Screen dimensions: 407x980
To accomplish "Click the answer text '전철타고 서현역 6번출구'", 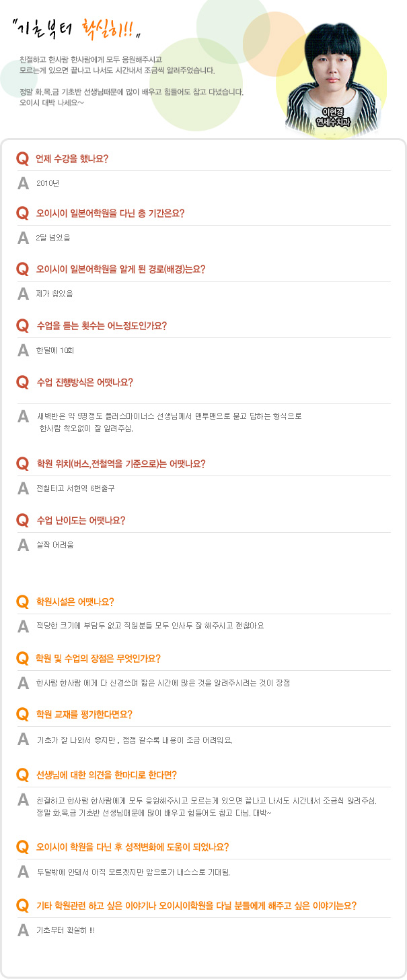I will click(x=75, y=488).
